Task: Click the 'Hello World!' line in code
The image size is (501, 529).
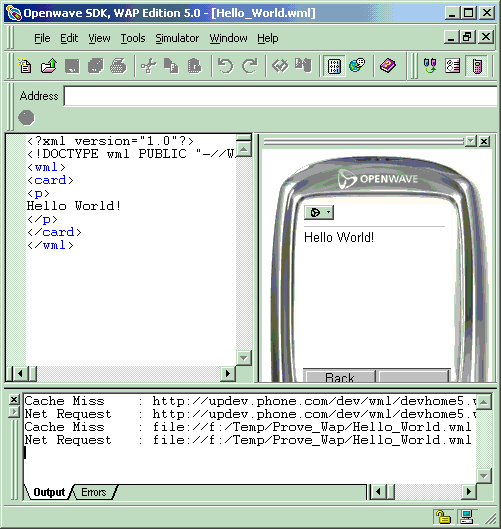Action: (74, 206)
